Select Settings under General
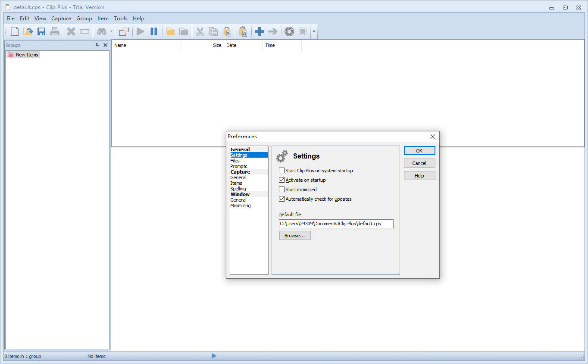Image resolution: width=588 pixels, height=364 pixels. (249, 155)
